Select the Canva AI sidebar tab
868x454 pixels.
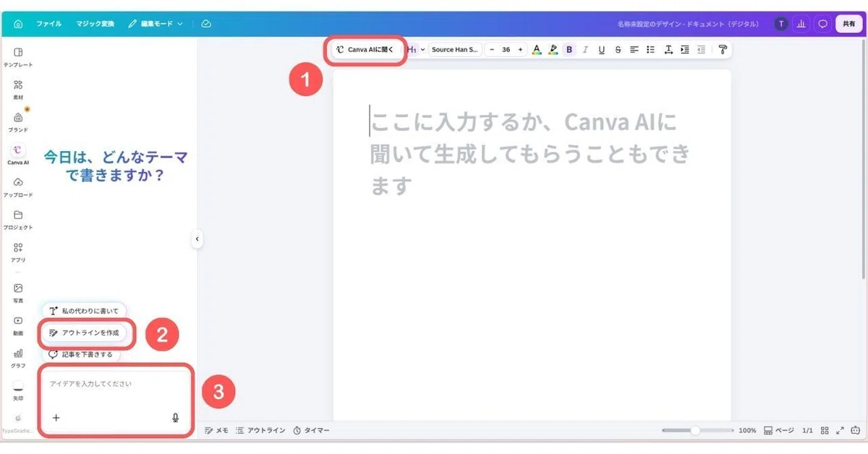pyautogui.click(x=18, y=155)
